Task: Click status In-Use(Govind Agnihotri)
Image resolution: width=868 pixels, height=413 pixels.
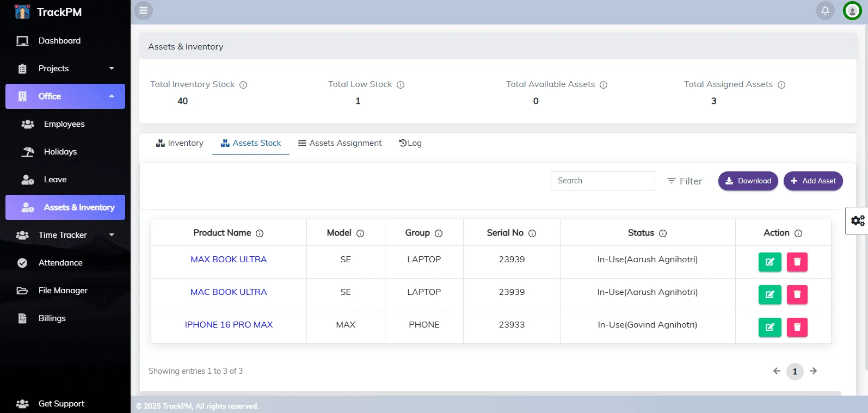Action: coord(648,325)
